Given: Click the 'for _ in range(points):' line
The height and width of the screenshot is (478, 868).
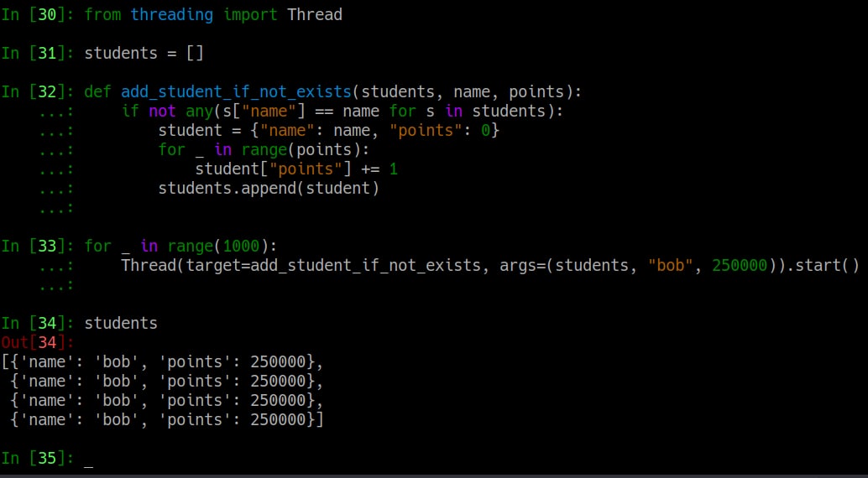Looking at the screenshot, I should 264,150.
